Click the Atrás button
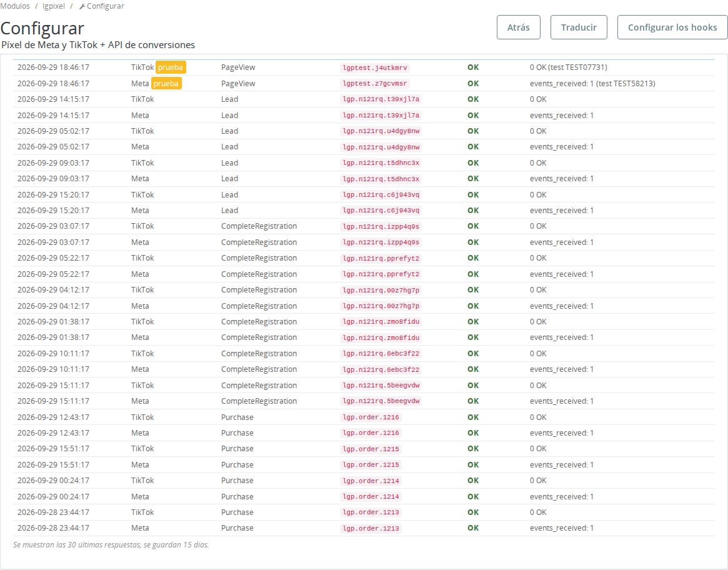This screenshot has height=570, width=728. (518, 27)
